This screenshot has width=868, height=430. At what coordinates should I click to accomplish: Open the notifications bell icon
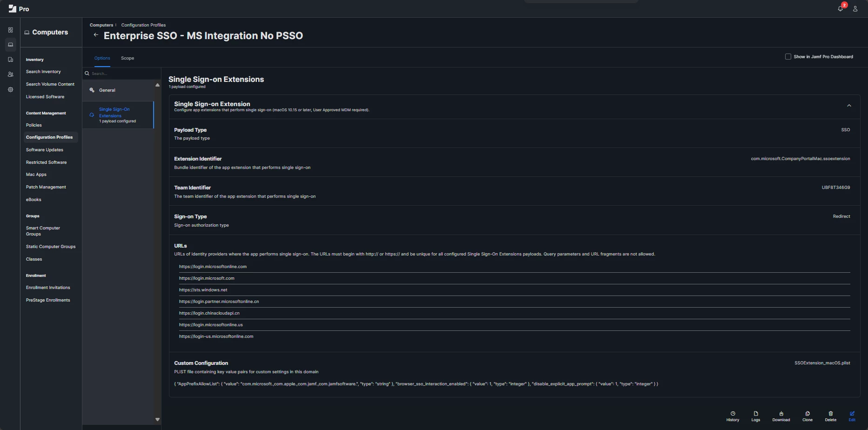point(841,9)
